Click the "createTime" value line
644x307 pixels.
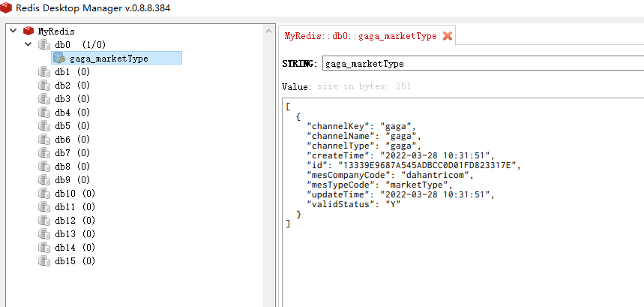(401, 156)
